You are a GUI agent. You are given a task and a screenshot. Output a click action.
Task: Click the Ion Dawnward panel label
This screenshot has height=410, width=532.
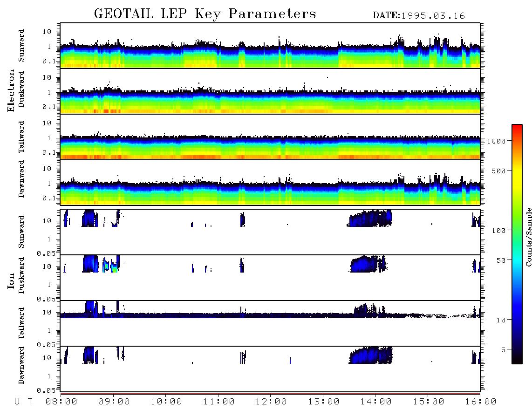(21, 365)
